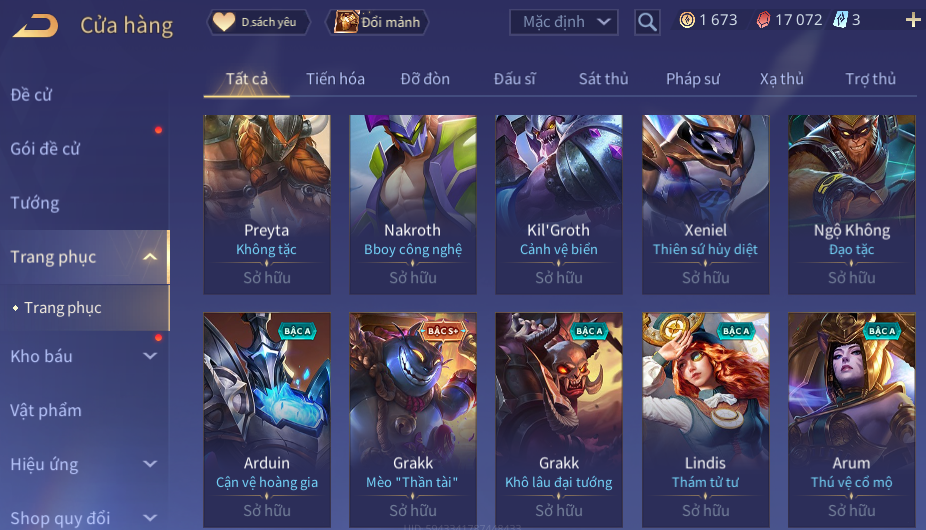This screenshot has height=530, width=926.
Task: Switch to the Pháp sư tab
Action: pos(693,79)
